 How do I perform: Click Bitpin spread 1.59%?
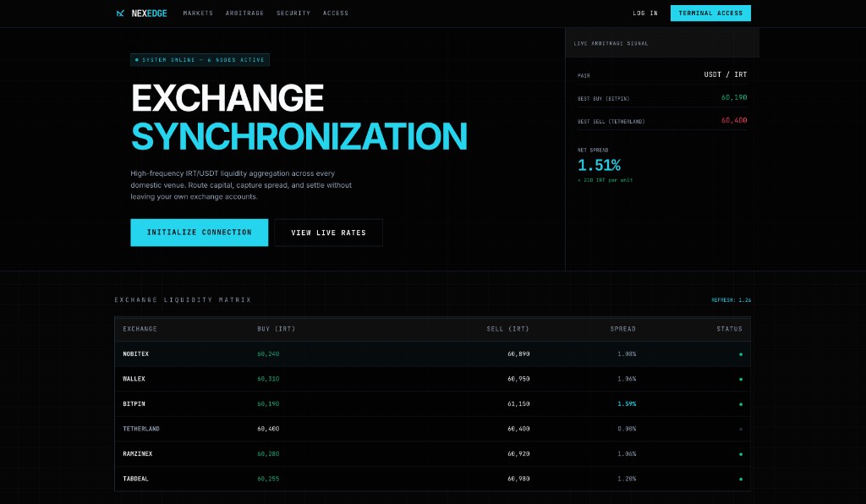627,403
